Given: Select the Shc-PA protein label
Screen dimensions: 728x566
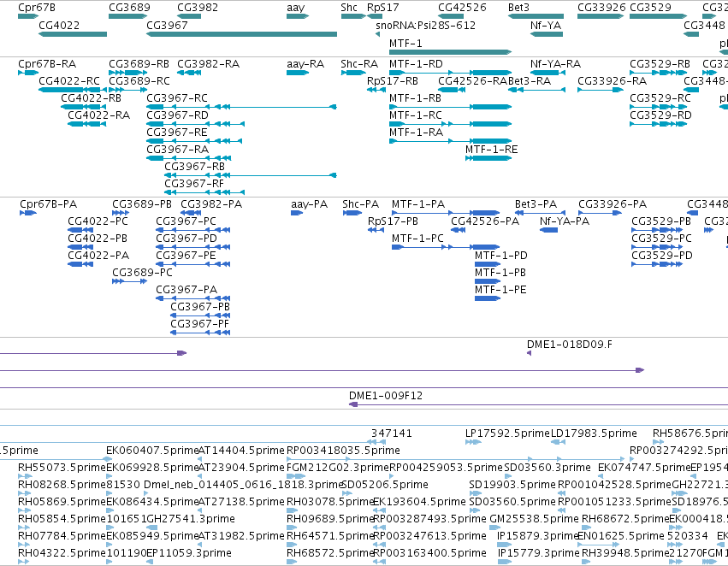Looking at the screenshot, I should pyautogui.click(x=361, y=204).
